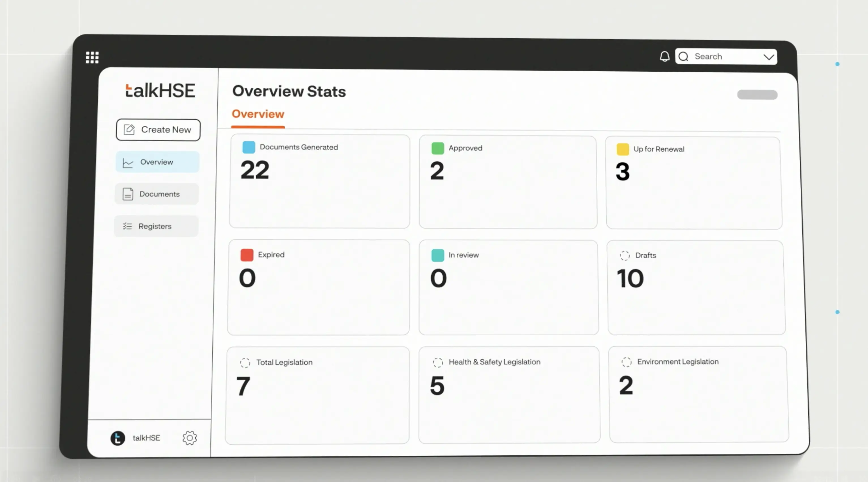868x482 pixels.
Task: Click the Drafts dashed circle icon
Action: [624, 256]
